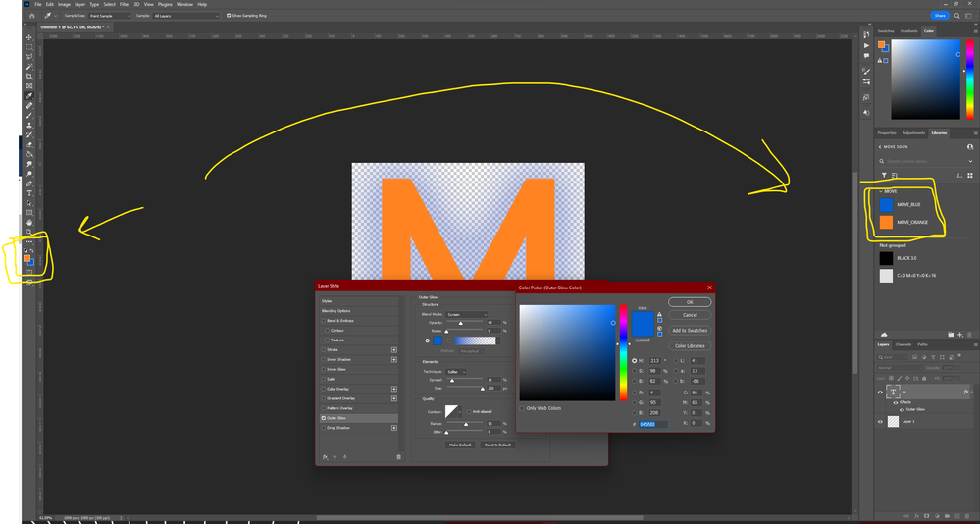Select the Horizontal Type tool
The image size is (980, 524).
[x=29, y=193]
